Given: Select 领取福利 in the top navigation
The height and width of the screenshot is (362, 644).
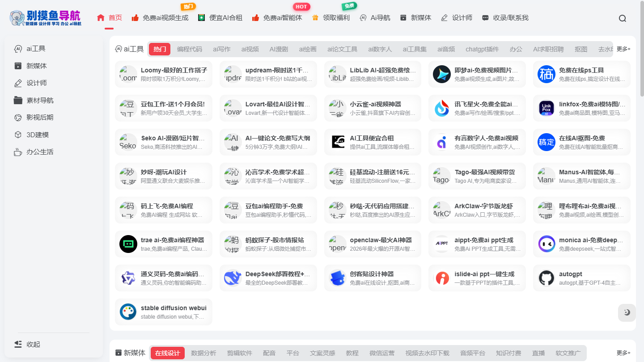Looking at the screenshot, I should [330, 18].
